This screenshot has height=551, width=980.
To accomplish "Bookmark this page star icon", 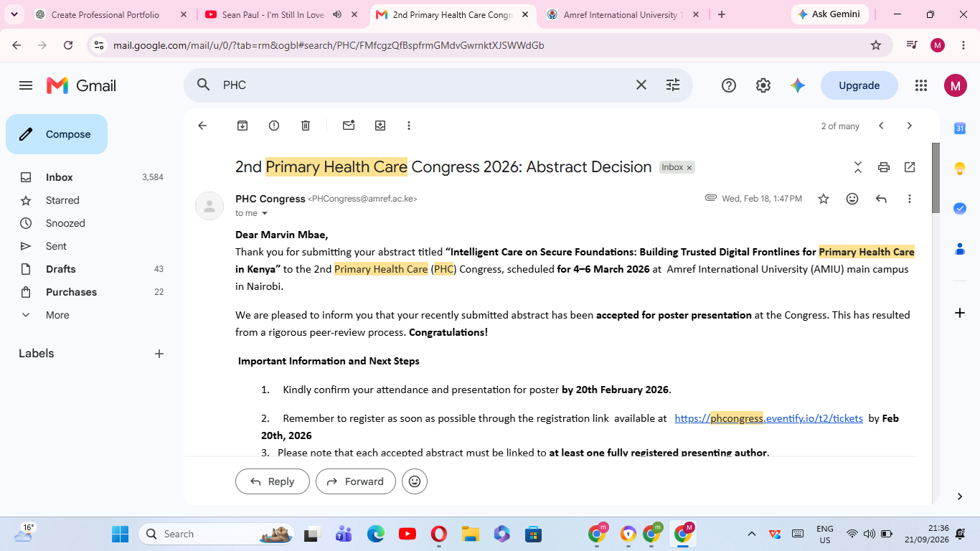I will pyautogui.click(x=876, y=45).
